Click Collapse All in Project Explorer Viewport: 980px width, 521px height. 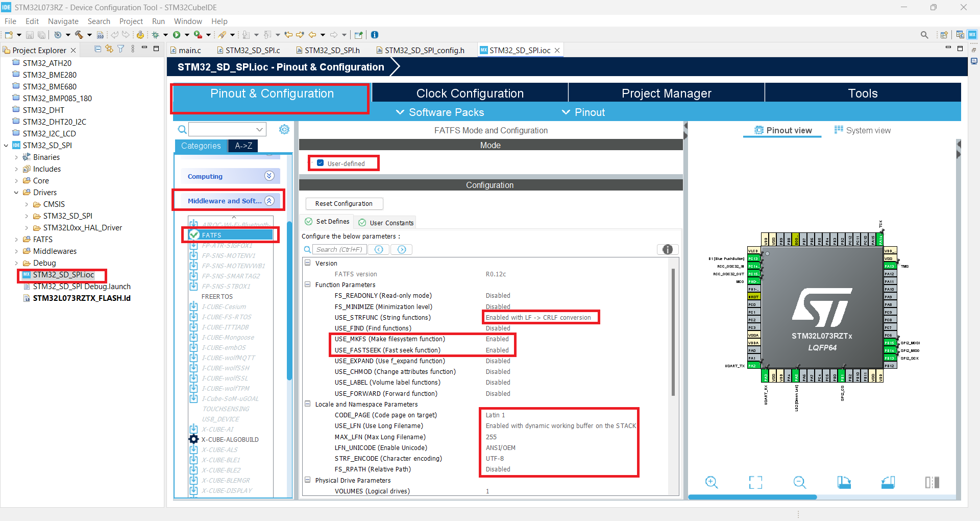click(x=97, y=49)
